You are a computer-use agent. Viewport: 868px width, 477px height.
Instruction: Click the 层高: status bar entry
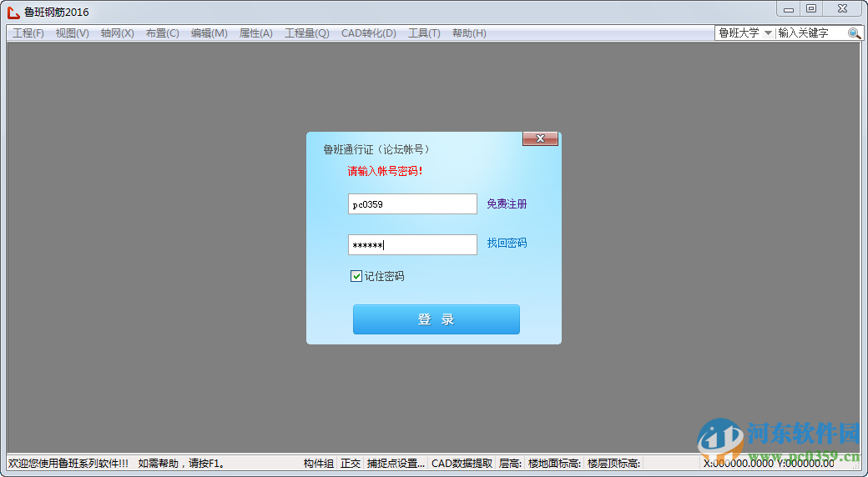click(x=511, y=464)
